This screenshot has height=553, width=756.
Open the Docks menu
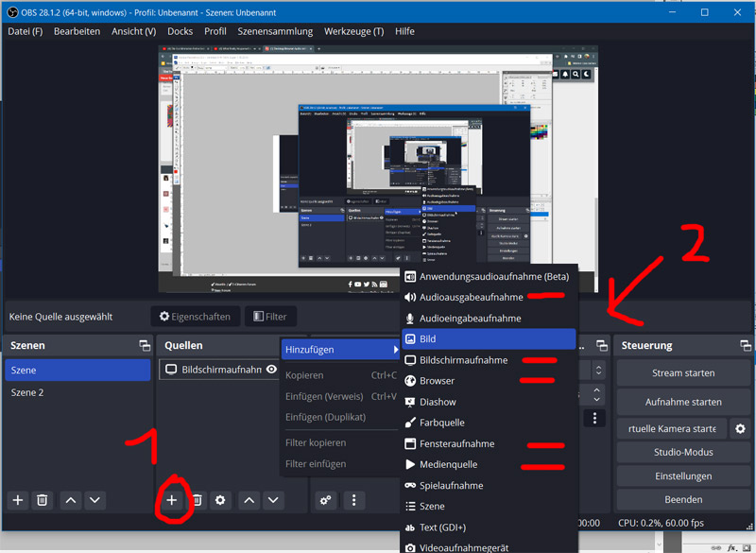[180, 31]
